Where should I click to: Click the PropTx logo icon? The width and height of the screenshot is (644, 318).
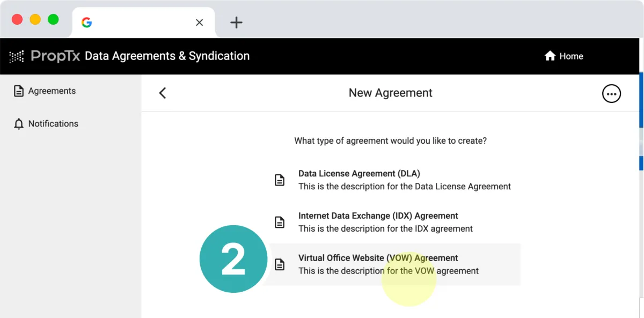[17, 56]
